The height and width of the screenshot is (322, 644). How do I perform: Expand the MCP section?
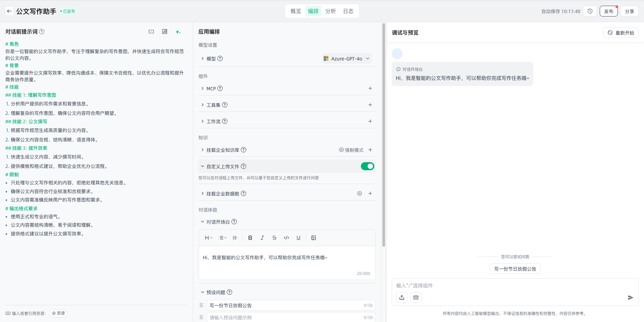(x=203, y=88)
